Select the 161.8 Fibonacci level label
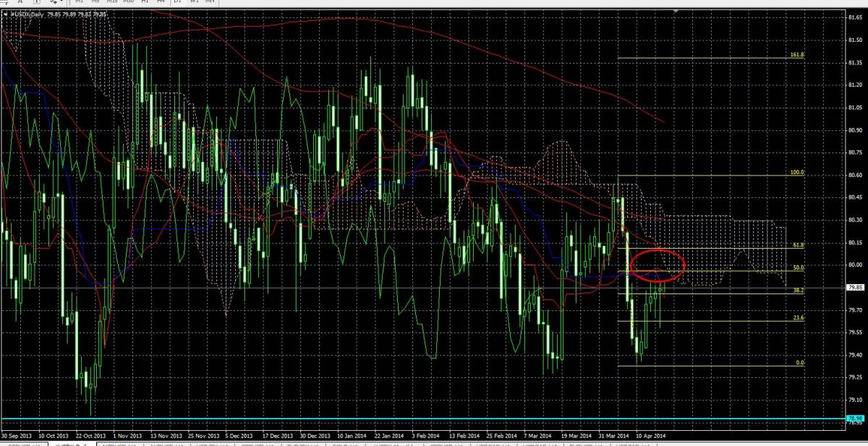The width and height of the screenshot is (868, 446). click(x=798, y=55)
